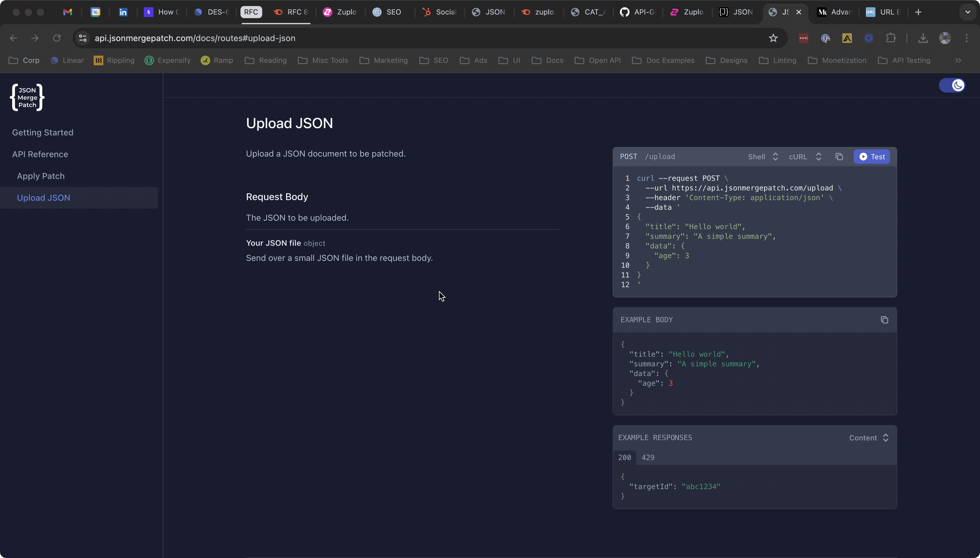Select the 200 response tab

(625, 457)
